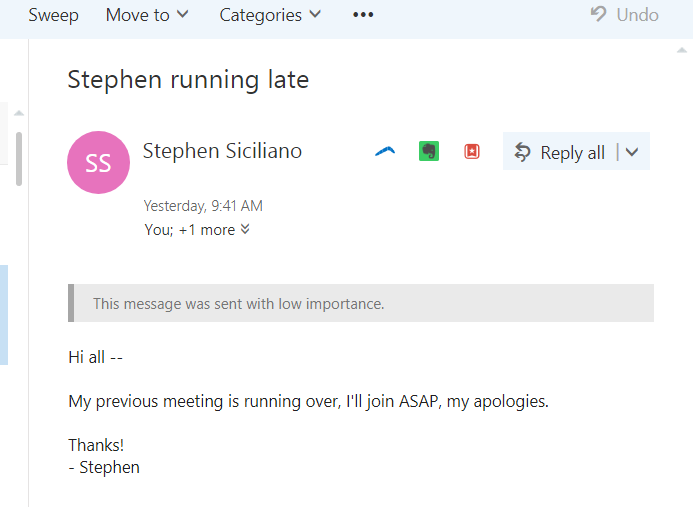The height and width of the screenshot is (507, 693).
Task: Click the Undo command
Action: click(x=625, y=15)
